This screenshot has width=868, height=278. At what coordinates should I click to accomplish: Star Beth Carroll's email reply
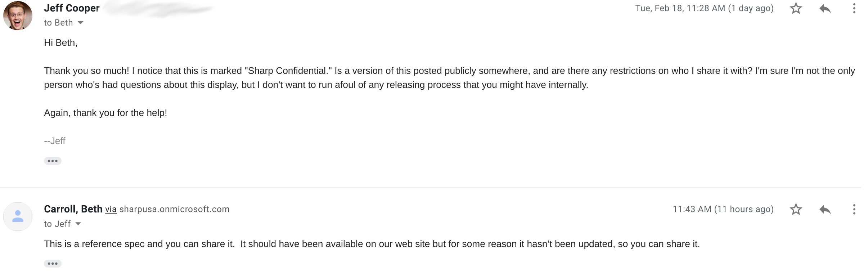[796, 209]
